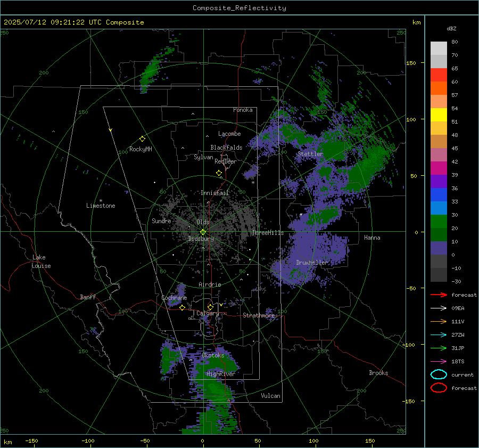Click the asterisk marker above Limestone
The height and width of the screenshot is (448, 479).
(101, 201)
